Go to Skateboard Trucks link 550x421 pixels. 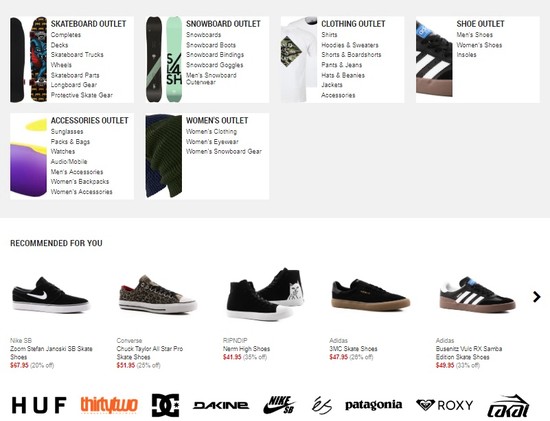[77, 55]
